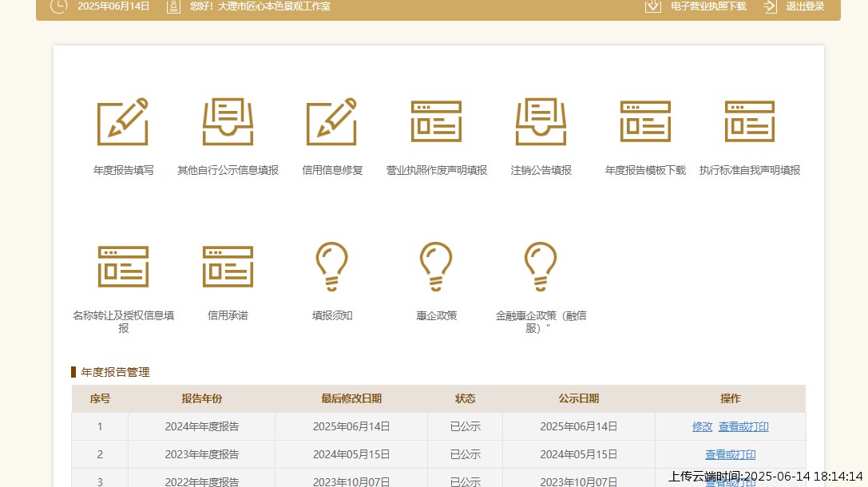Click 已公示 status in row 1

click(465, 426)
